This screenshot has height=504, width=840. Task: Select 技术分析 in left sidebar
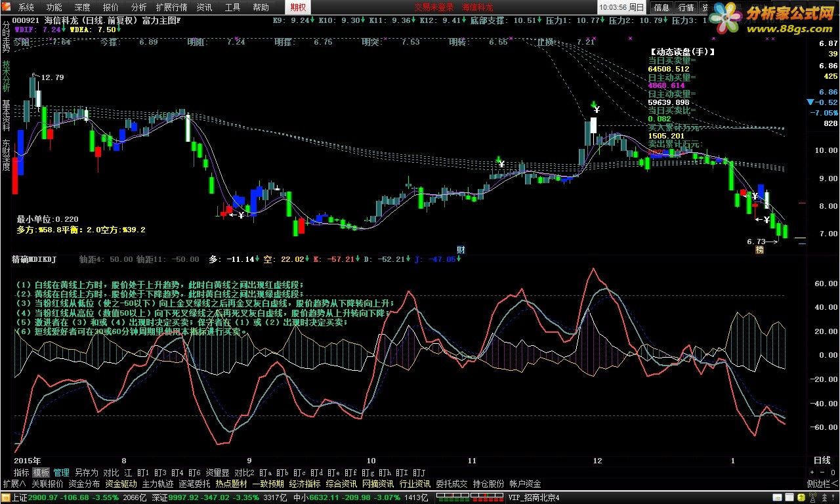(x=6, y=76)
